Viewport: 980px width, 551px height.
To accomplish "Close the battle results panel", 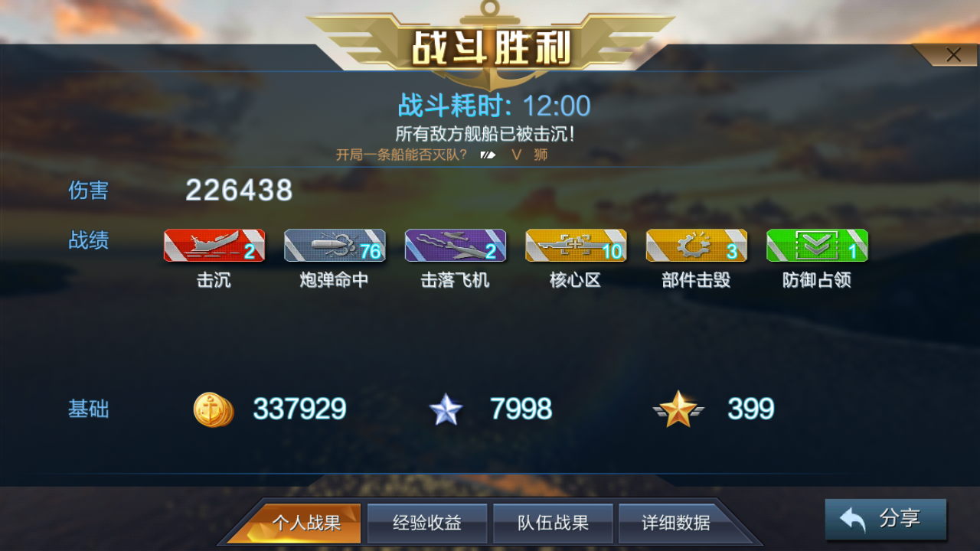I will 953,55.
